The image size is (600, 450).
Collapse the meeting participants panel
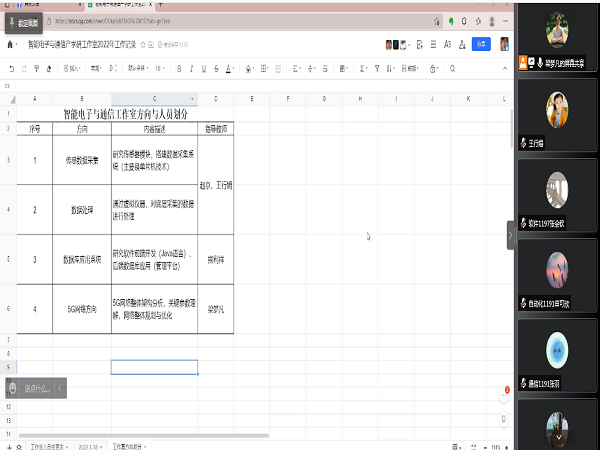point(510,234)
